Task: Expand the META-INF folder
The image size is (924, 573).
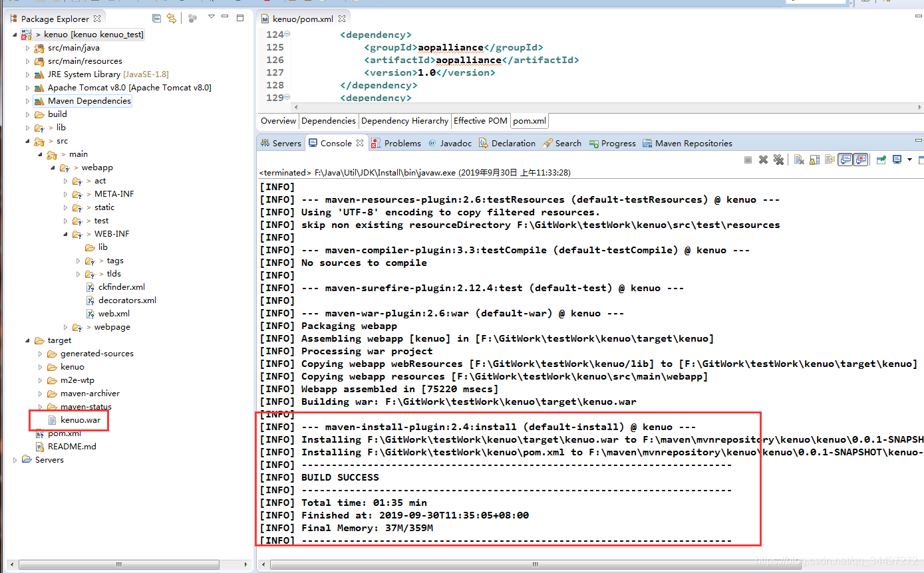Action: coord(66,194)
